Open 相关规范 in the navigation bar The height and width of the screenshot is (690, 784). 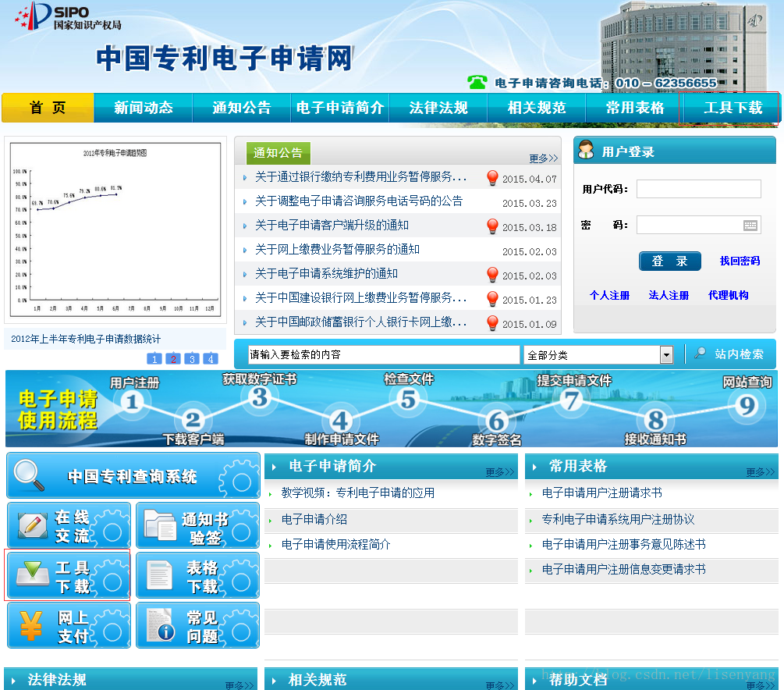pyautogui.click(x=537, y=108)
